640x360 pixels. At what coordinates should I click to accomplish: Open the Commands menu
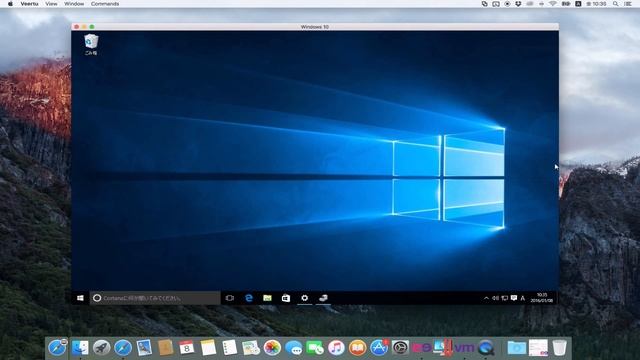tap(105, 4)
